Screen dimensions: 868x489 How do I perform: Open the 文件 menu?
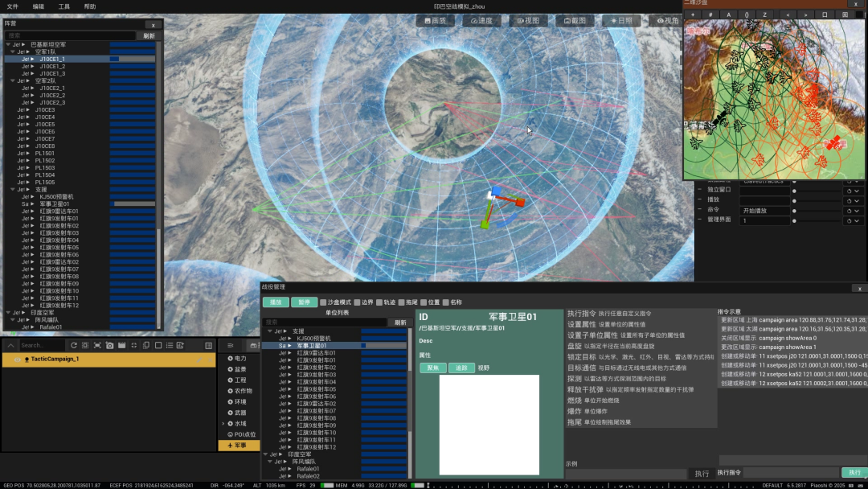(x=13, y=6)
